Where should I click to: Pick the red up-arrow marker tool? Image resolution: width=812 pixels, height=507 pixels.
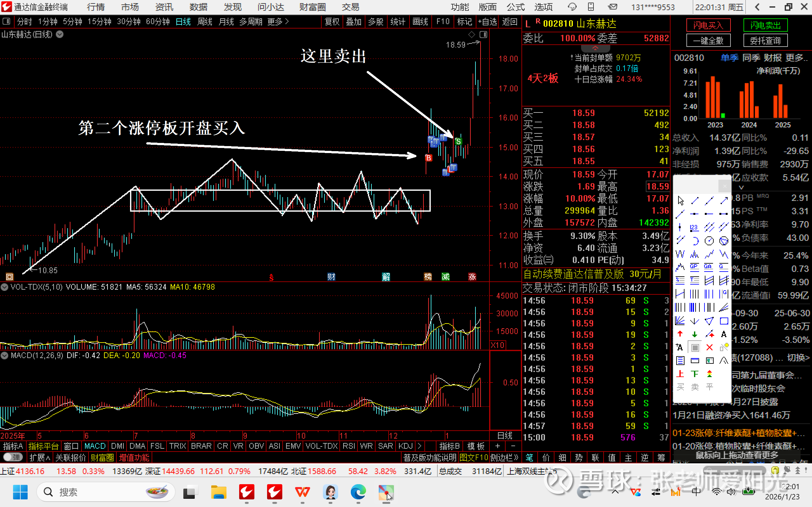[x=680, y=334]
